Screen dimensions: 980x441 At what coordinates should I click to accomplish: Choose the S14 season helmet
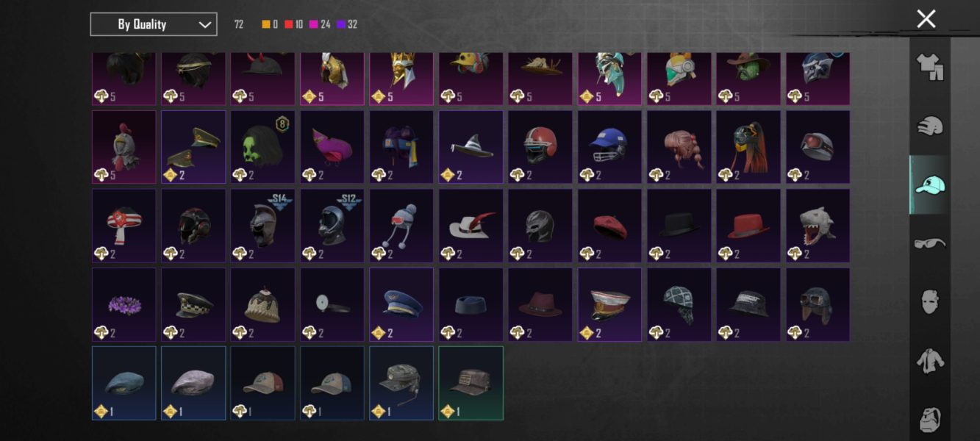coord(262,226)
